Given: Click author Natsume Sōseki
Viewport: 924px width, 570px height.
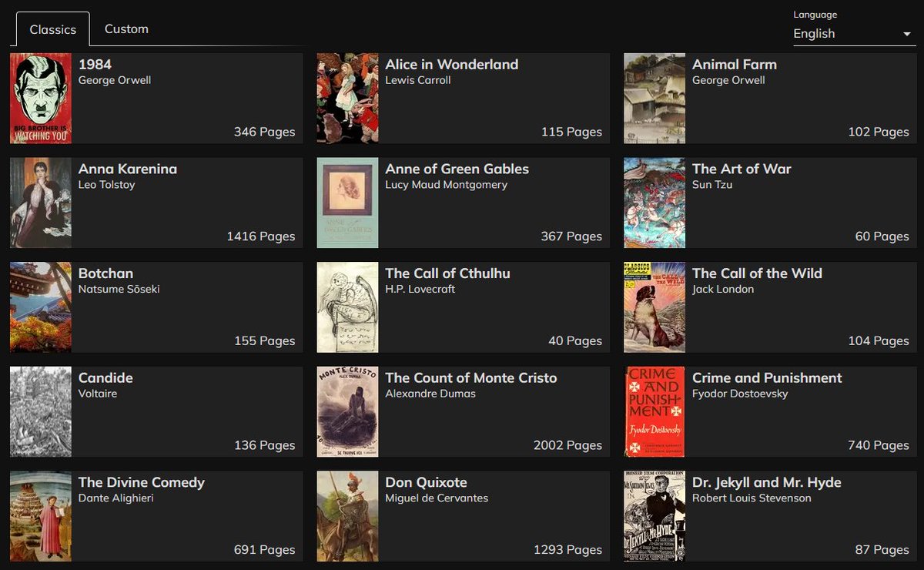Looking at the screenshot, I should pyautogui.click(x=119, y=289).
